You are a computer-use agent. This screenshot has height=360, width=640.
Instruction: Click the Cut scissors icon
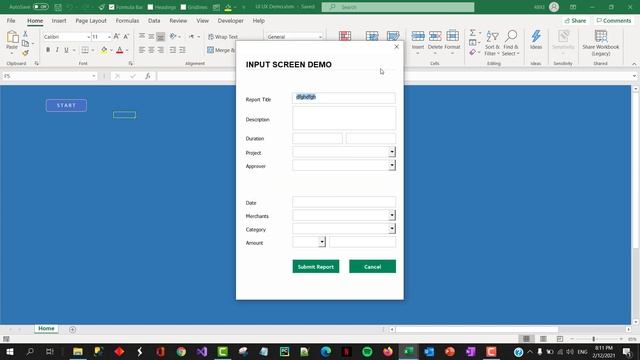click(25, 34)
